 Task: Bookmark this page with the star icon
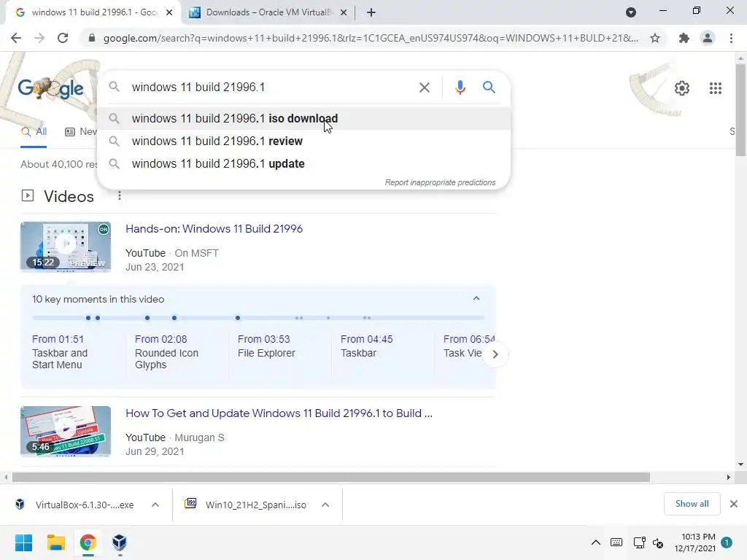(655, 38)
